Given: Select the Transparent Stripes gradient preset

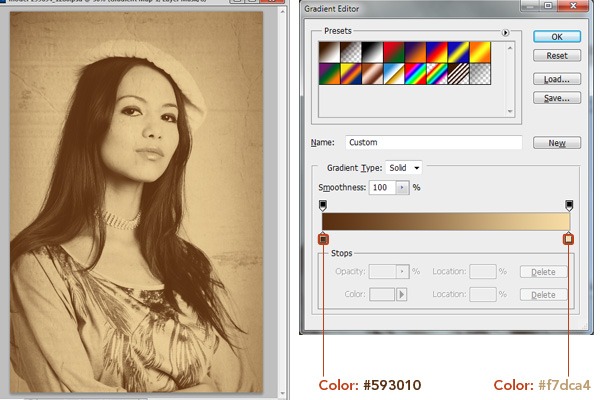Looking at the screenshot, I should pos(458,74).
